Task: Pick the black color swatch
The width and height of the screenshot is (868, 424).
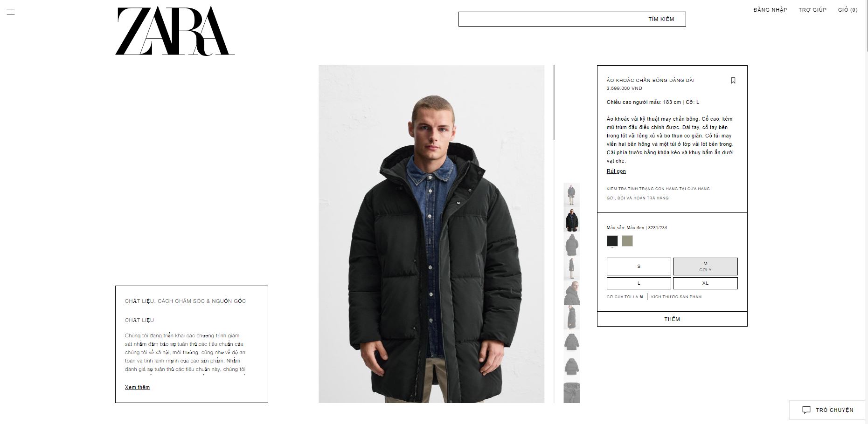Action: tap(612, 241)
